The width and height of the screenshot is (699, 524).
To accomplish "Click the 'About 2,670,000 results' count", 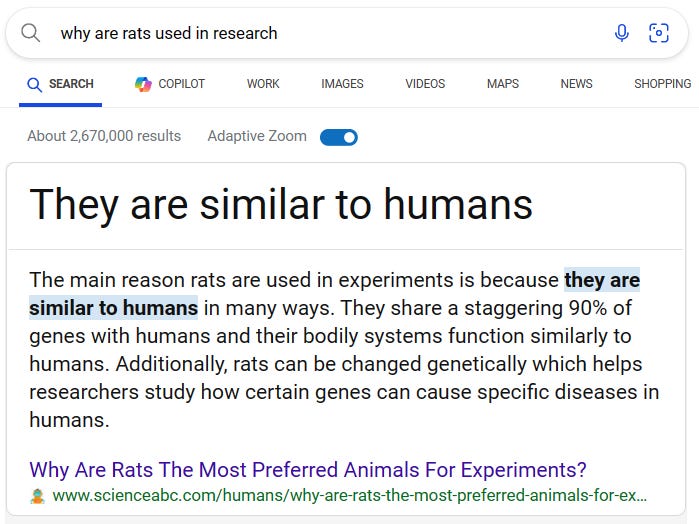I will [x=104, y=136].
